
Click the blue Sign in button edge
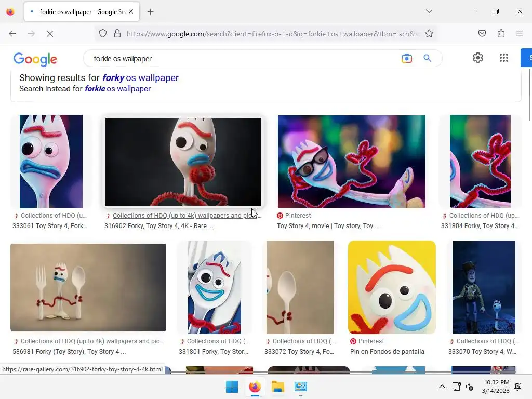527,58
